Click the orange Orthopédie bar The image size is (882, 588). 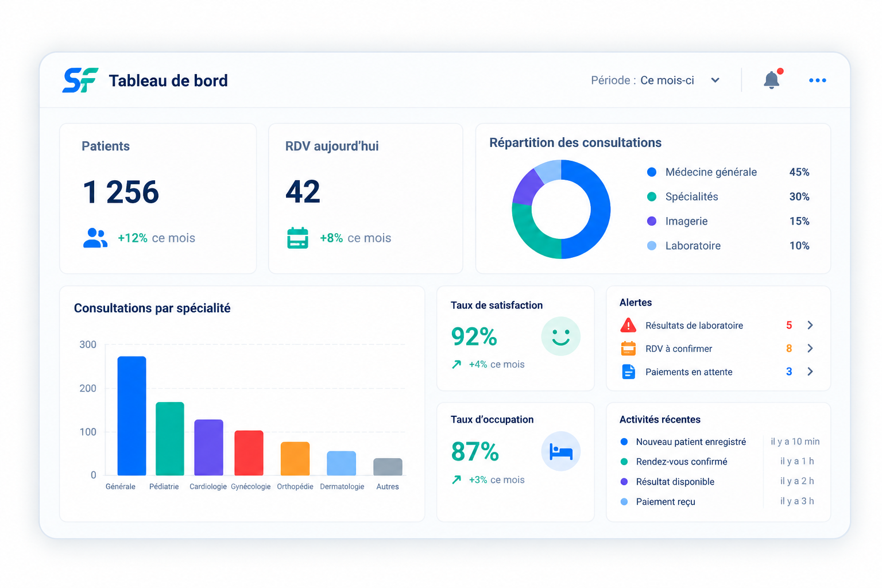[x=295, y=459]
